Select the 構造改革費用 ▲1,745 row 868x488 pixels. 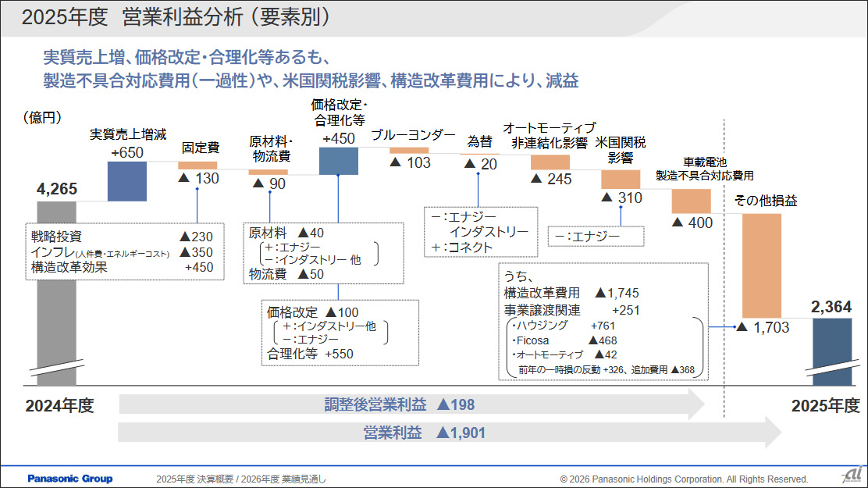571,293
